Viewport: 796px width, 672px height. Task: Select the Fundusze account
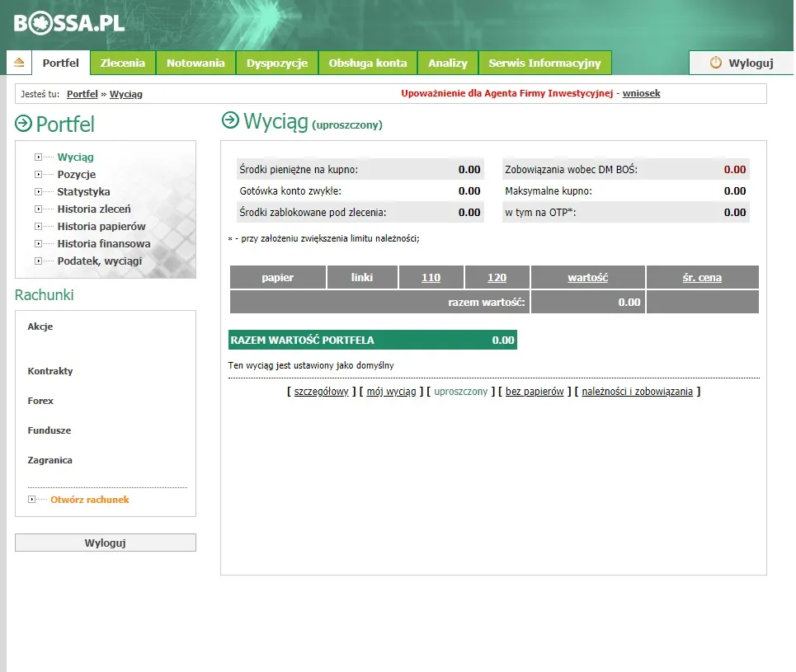click(49, 430)
